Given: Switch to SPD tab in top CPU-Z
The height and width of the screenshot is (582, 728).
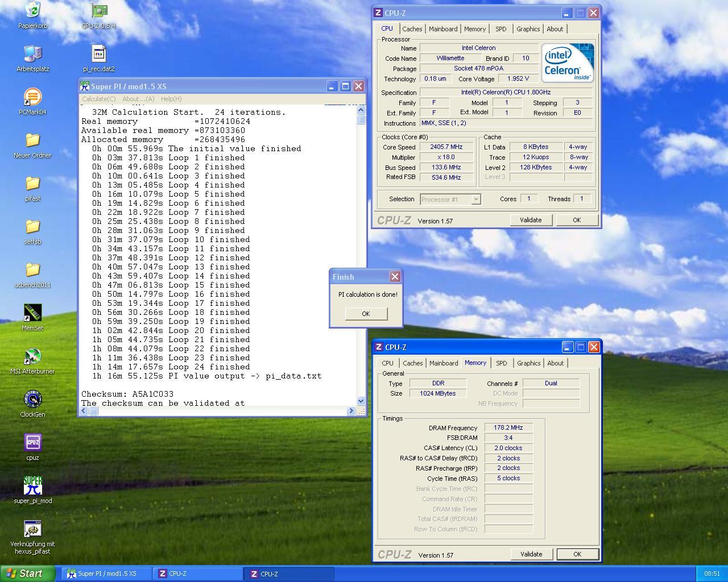Looking at the screenshot, I should 501,29.
